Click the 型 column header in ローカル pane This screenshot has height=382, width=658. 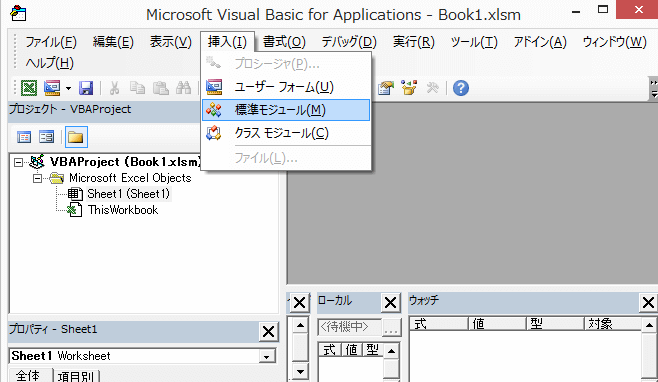[372, 350]
